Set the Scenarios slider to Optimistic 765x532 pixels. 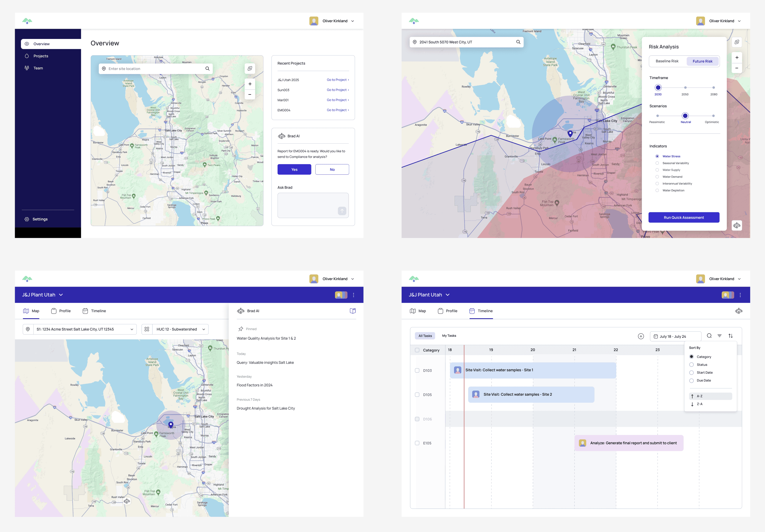click(713, 116)
